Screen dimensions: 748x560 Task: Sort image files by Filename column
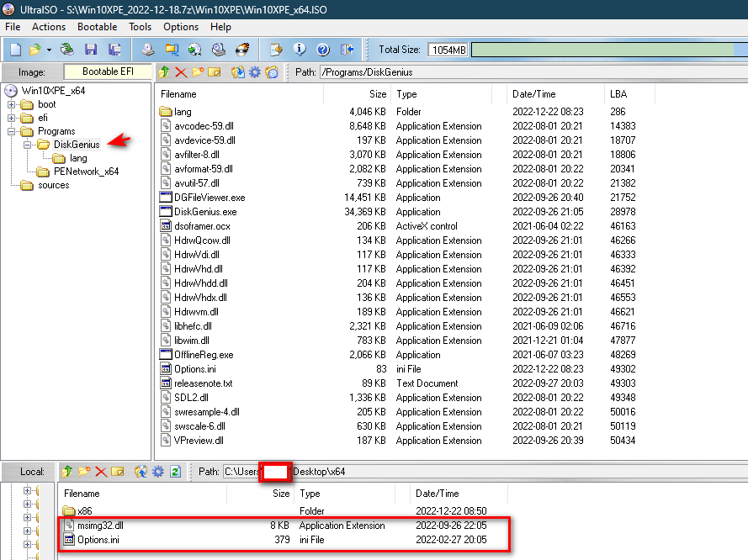240,94
